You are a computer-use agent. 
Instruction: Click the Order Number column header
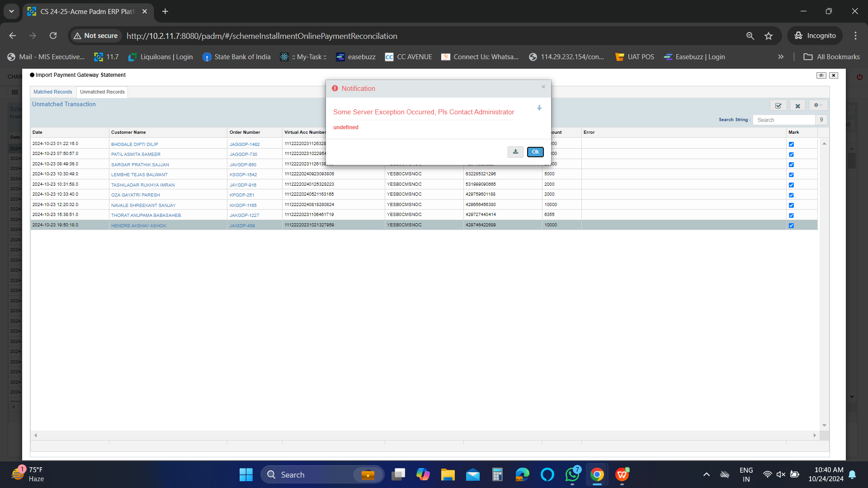coord(255,132)
